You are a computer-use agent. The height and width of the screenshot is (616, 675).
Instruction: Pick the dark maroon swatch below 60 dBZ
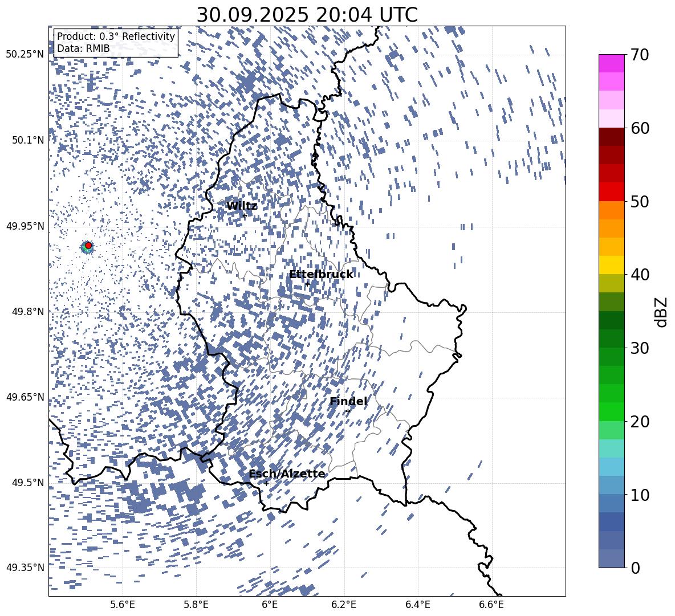point(611,137)
